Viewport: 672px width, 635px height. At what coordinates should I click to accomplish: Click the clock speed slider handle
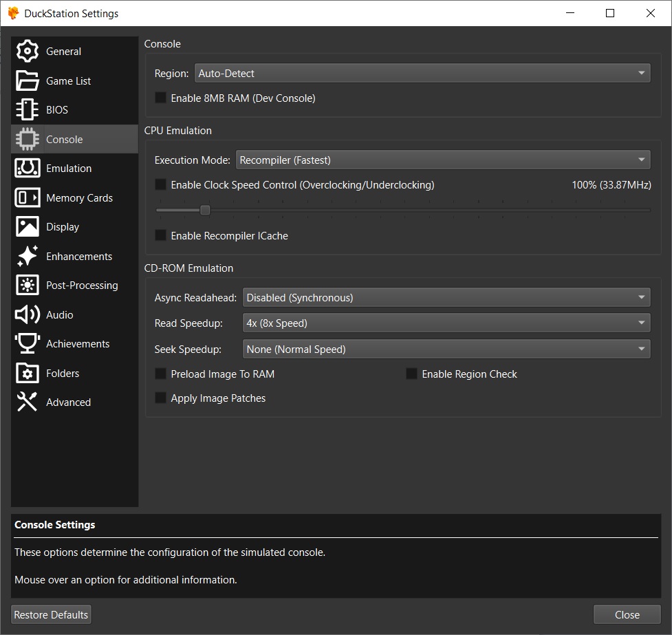coord(205,210)
